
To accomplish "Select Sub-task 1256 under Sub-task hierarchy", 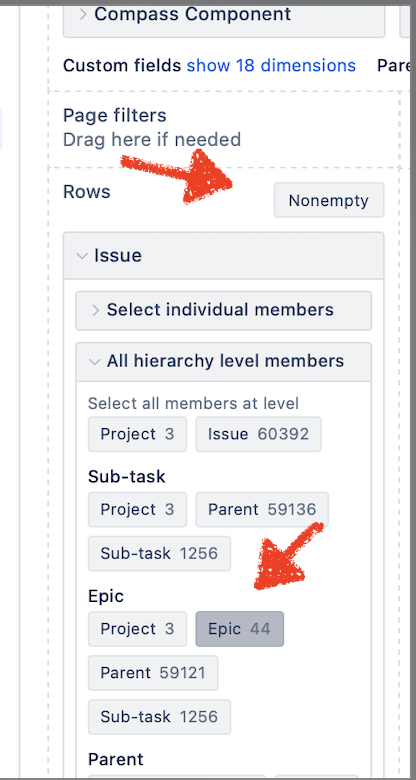I will point(159,553).
